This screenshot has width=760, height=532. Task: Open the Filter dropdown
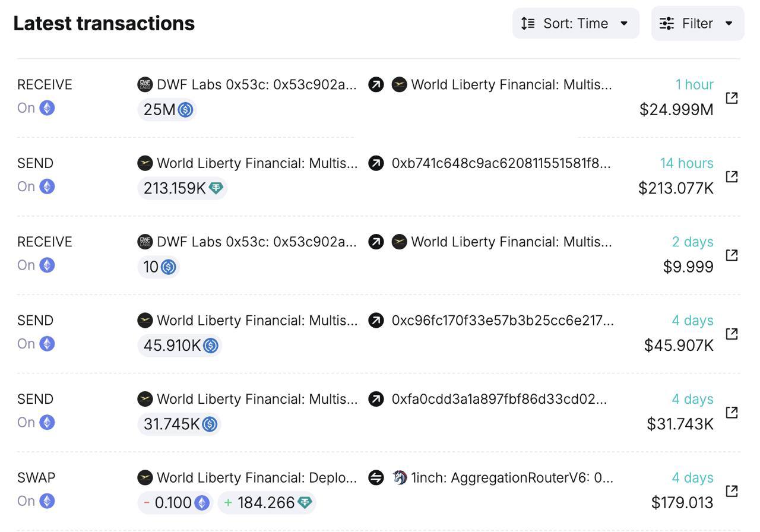click(697, 23)
